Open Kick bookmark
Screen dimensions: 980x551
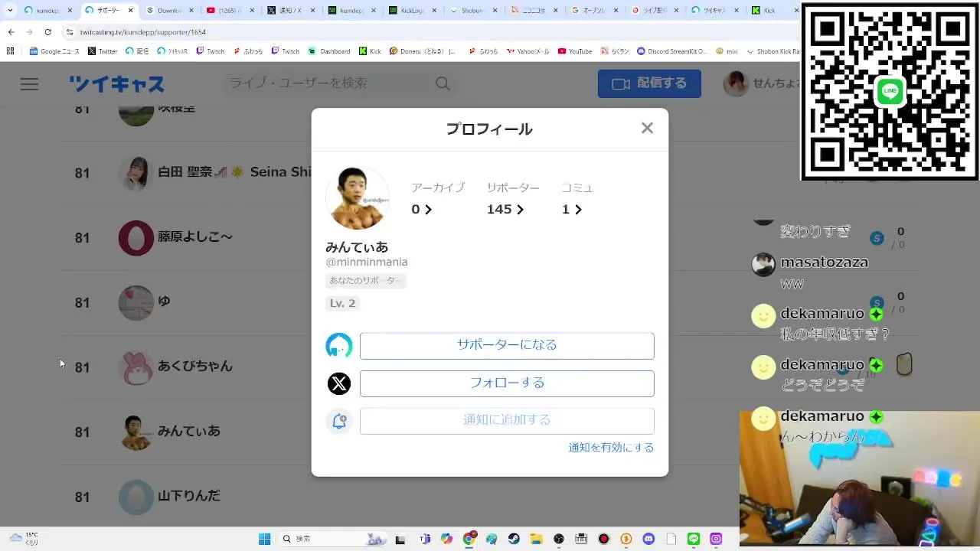click(370, 51)
